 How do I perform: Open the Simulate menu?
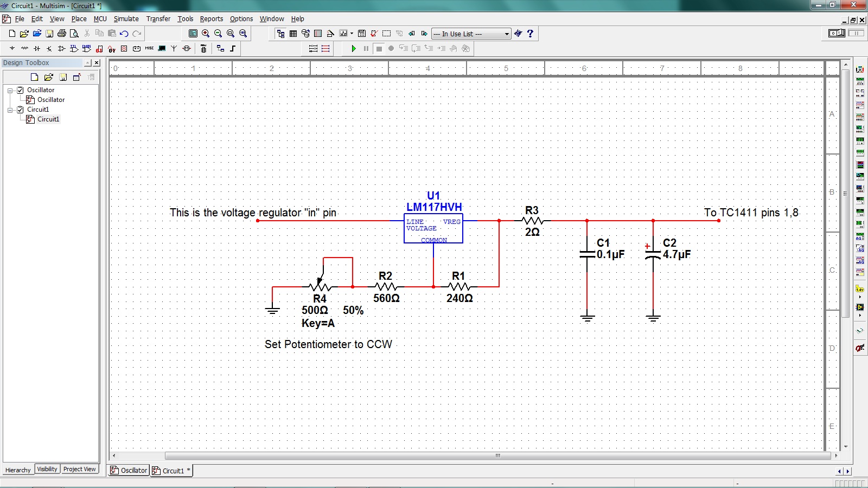tap(126, 18)
